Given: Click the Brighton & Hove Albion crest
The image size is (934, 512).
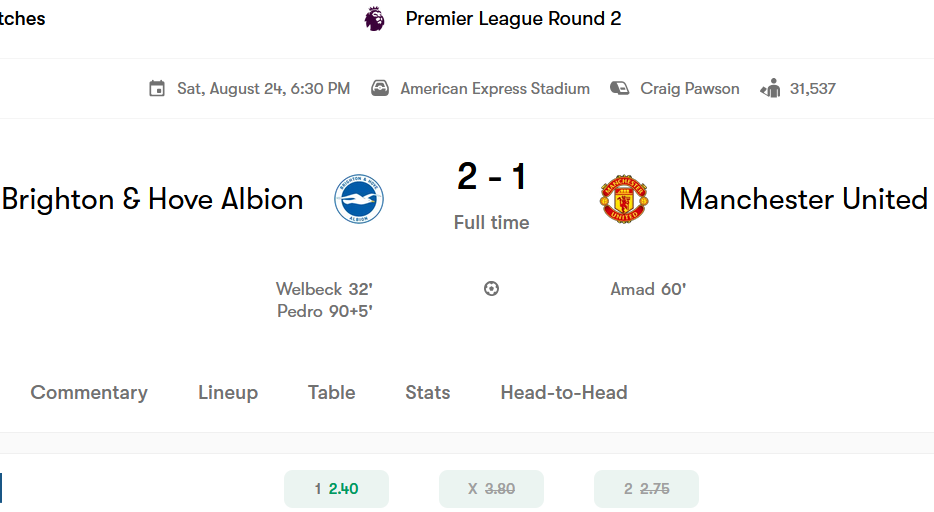Looking at the screenshot, I should [359, 199].
